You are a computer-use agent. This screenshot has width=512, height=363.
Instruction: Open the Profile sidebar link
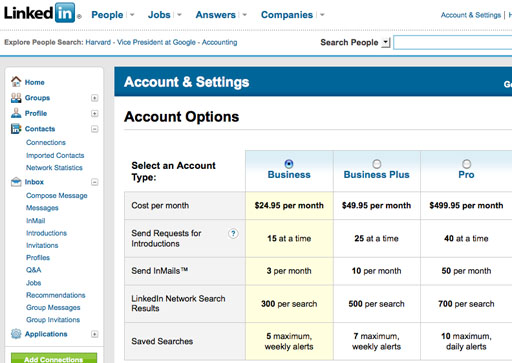pos(36,113)
